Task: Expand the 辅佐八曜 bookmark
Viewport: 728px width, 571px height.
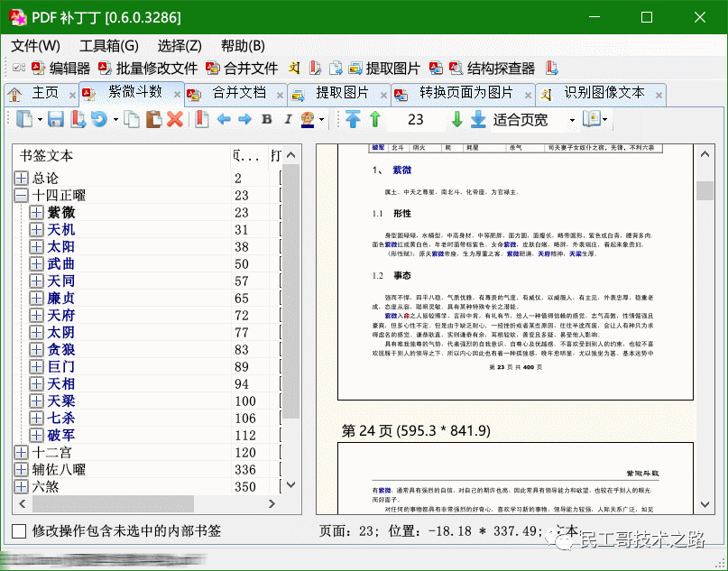Action: [21, 469]
